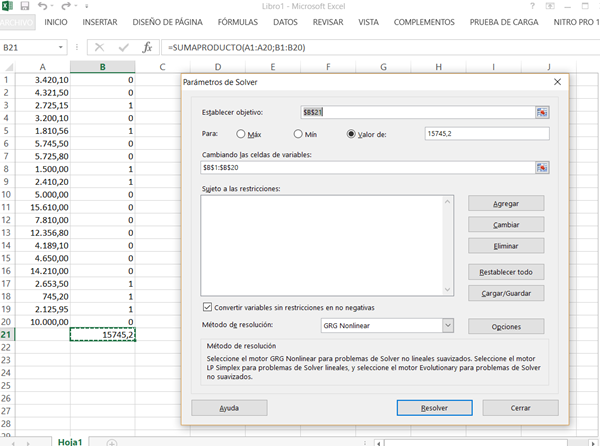Click the Insert Function fx icon

click(x=148, y=47)
